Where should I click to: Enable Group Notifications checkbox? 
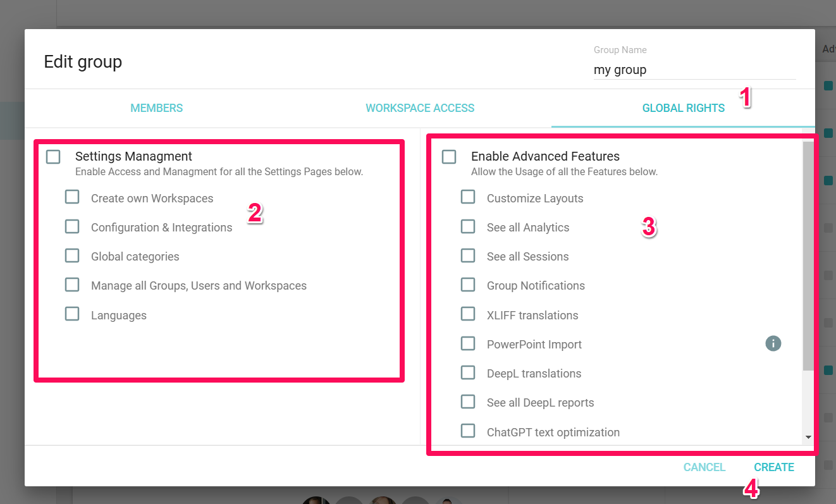click(x=468, y=285)
